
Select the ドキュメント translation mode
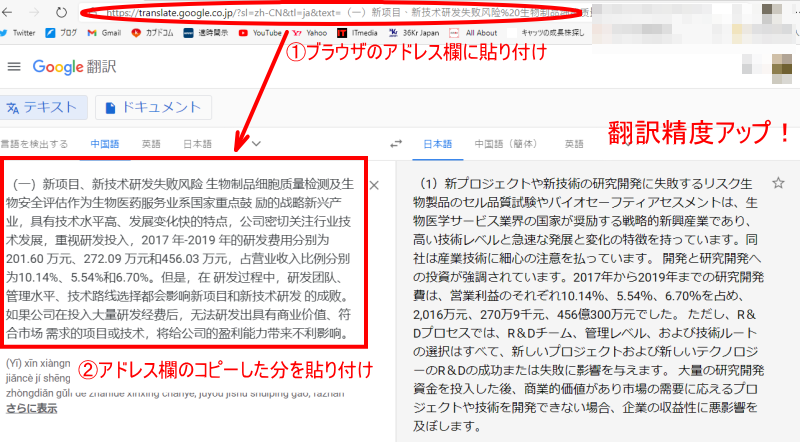(153, 107)
